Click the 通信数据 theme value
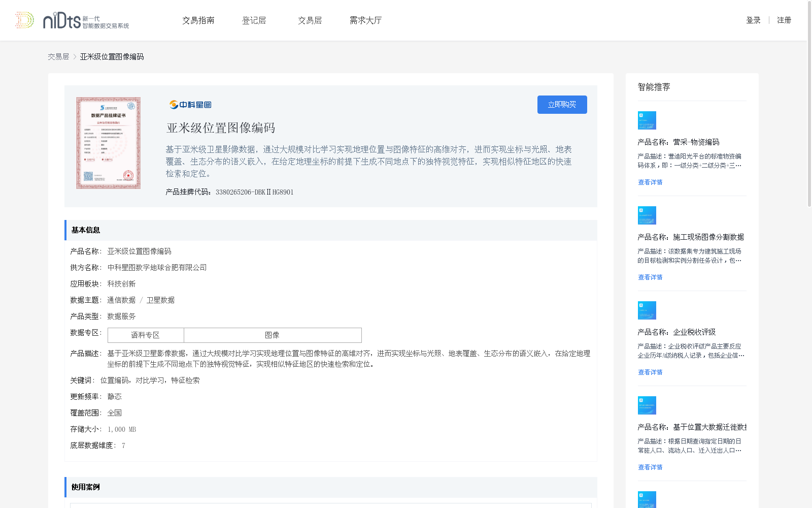This screenshot has width=812, height=508. click(x=121, y=300)
